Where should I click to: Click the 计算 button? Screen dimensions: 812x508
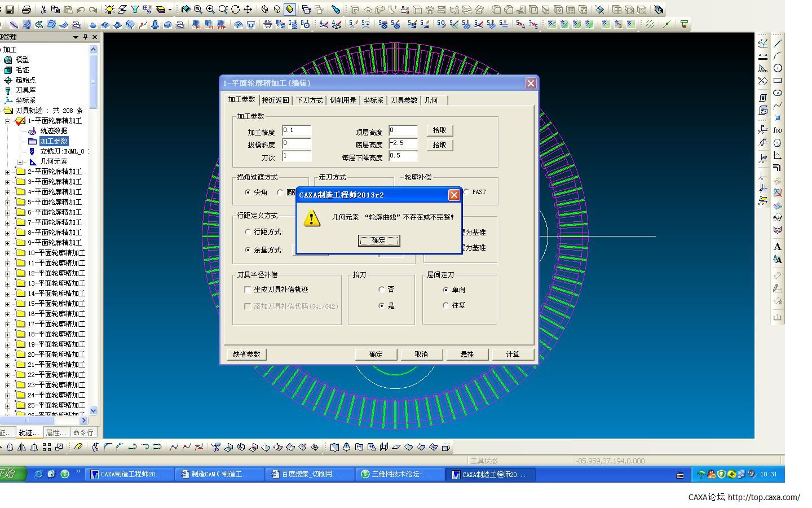click(x=513, y=354)
